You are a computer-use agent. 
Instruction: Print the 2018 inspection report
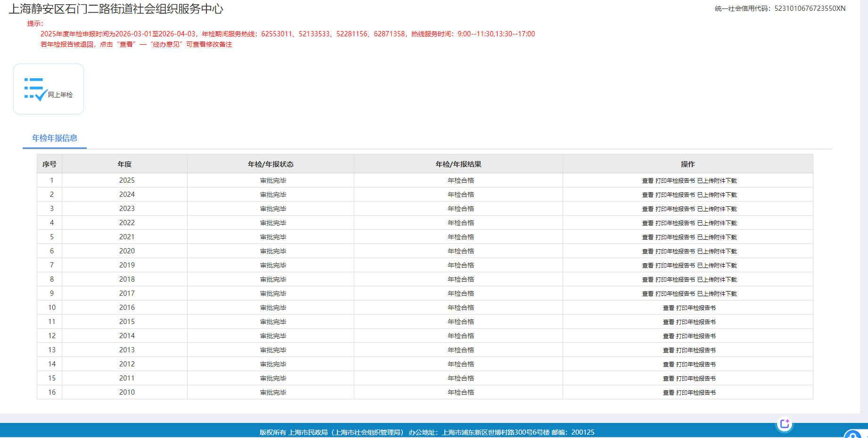coord(675,280)
